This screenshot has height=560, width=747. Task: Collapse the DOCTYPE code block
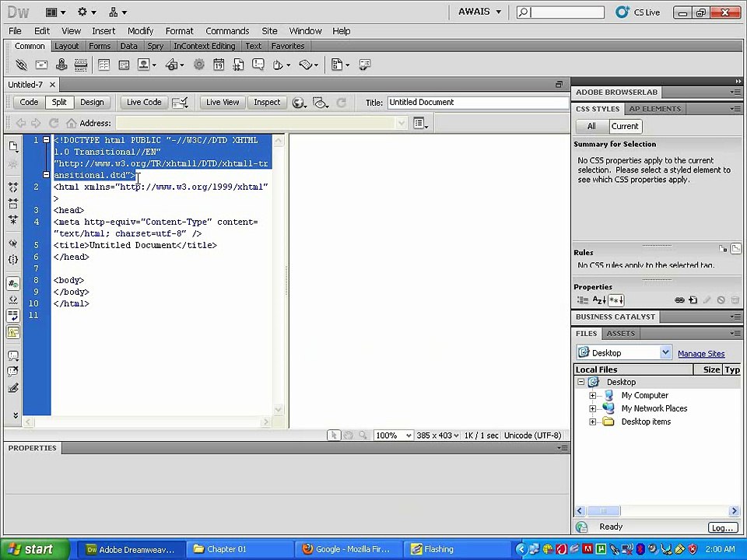46,140
